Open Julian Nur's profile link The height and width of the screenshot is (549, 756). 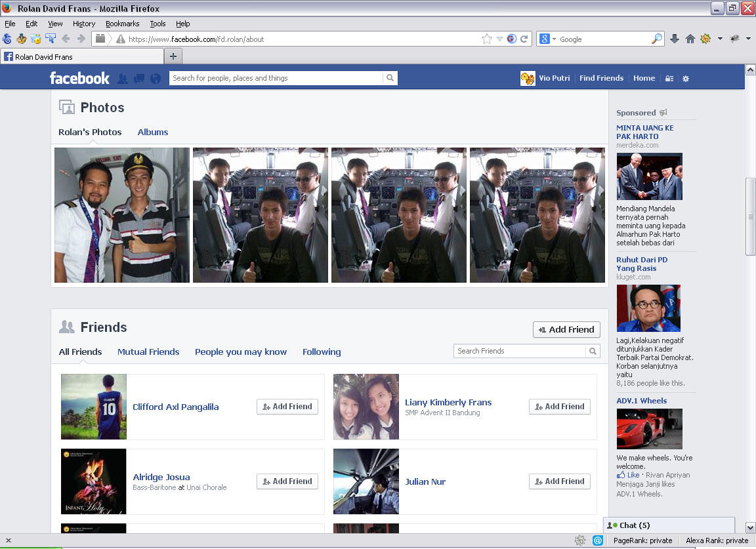425,481
